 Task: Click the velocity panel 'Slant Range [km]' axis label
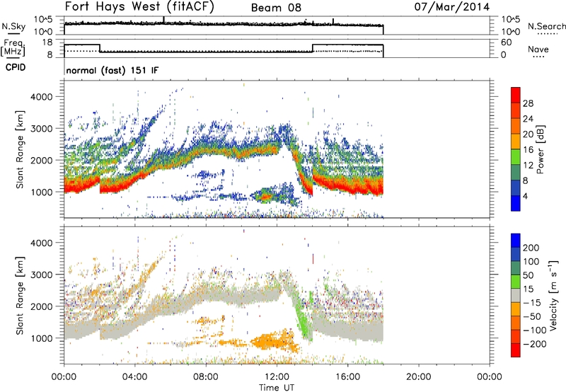20,296
